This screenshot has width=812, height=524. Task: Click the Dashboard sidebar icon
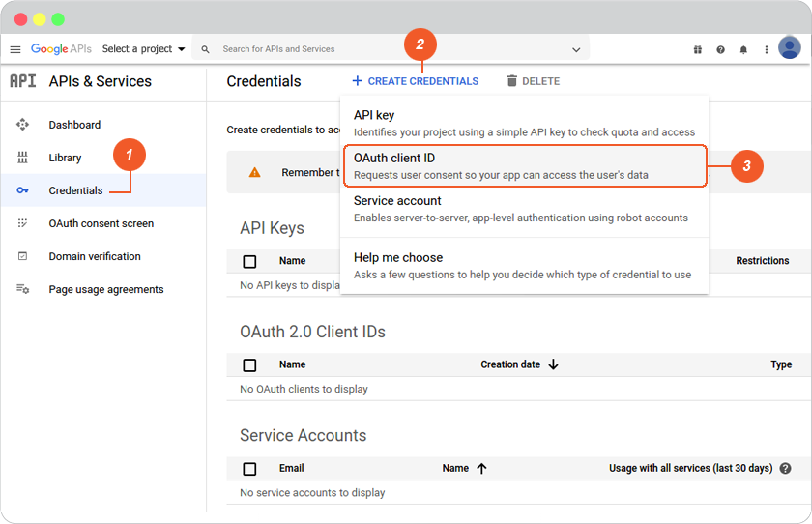click(22, 125)
